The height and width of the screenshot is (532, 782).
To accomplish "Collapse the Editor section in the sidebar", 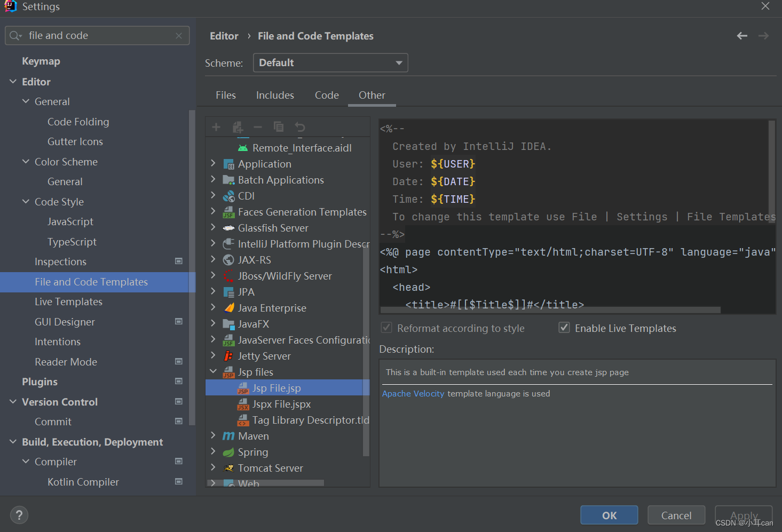I will [x=13, y=82].
